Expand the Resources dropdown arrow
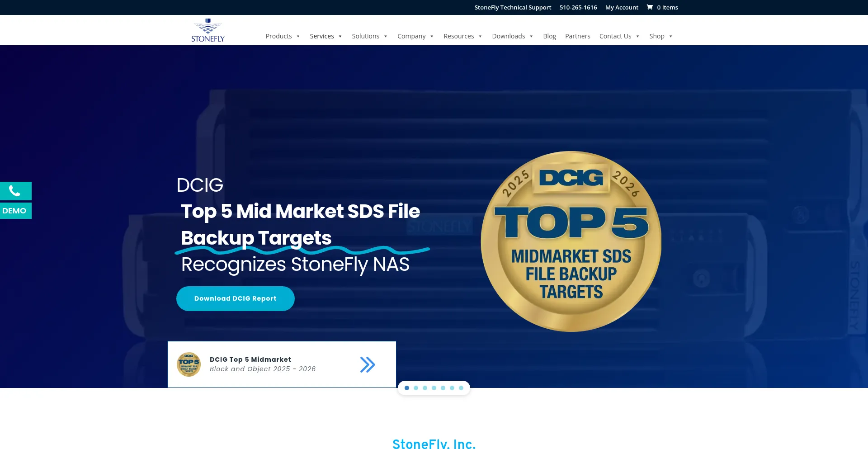The height and width of the screenshot is (449, 868). pyautogui.click(x=480, y=37)
